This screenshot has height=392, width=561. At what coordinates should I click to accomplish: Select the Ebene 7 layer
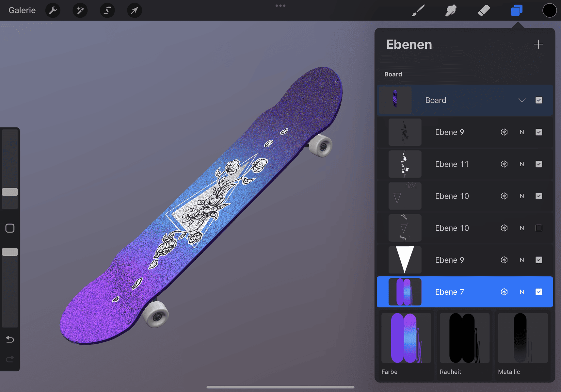465,292
